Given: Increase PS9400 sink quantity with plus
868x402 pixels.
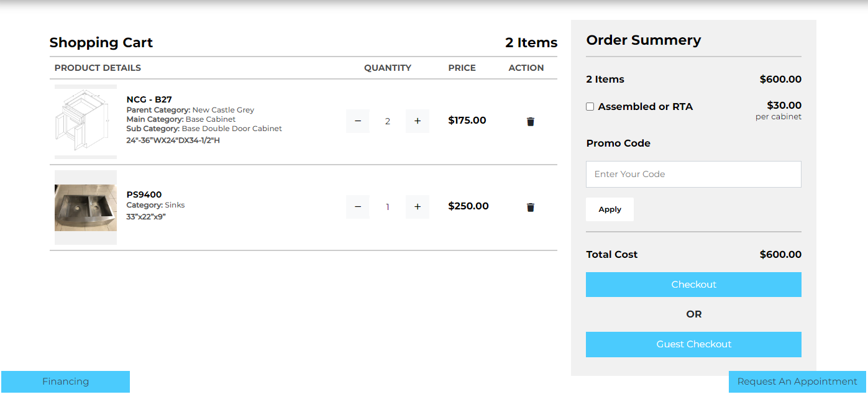Looking at the screenshot, I should point(418,207).
